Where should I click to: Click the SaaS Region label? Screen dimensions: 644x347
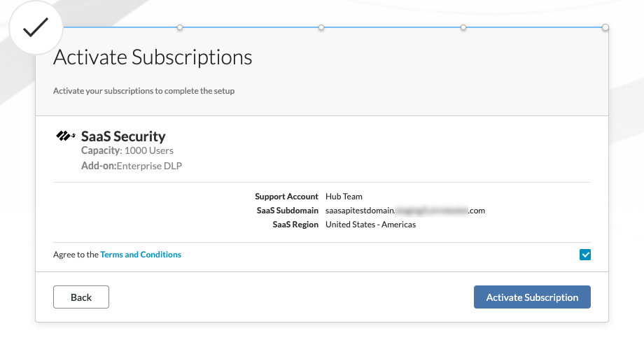point(295,225)
